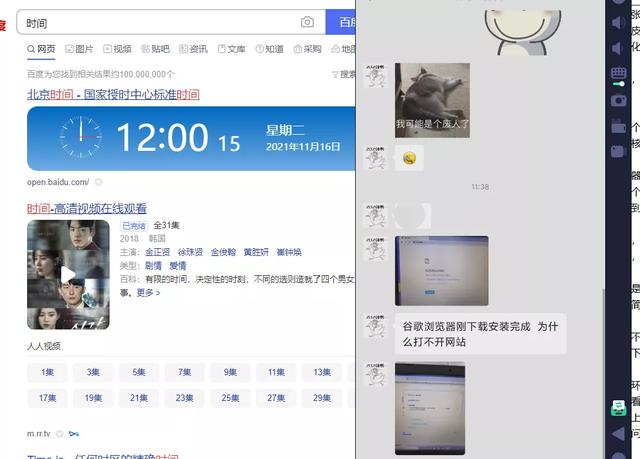Open the cat sticker image 我可能是个废人了
This screenshot has height=459, width=640.
coord(432,100)
